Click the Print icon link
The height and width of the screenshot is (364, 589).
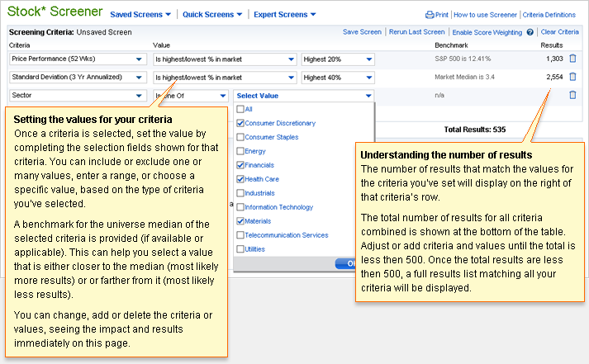point(437,15)
